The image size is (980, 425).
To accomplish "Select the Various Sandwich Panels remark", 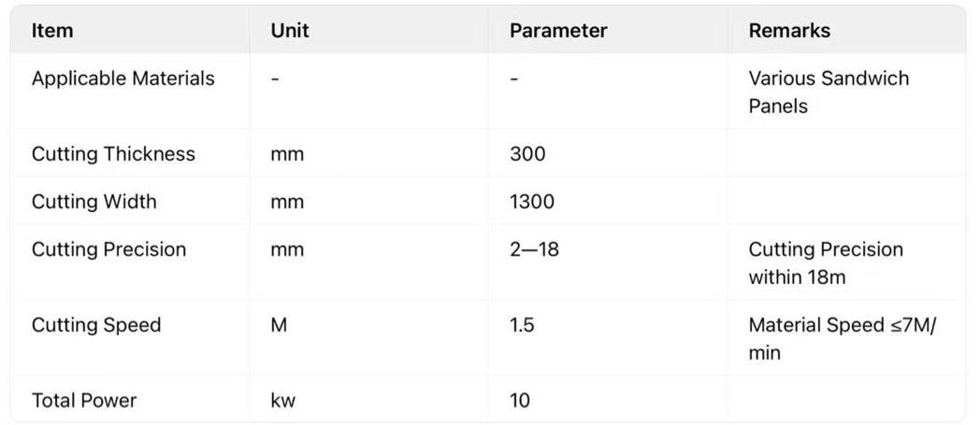I will (829, 92).
